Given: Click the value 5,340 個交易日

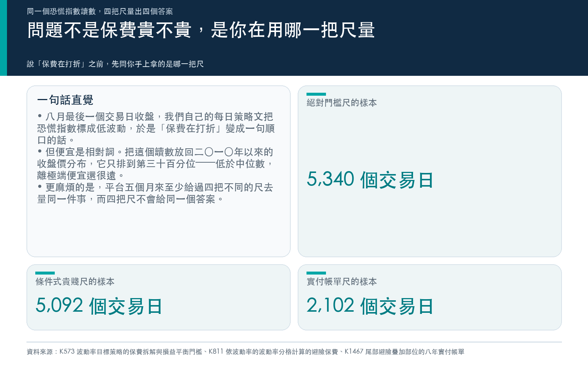Looking at the screenshot, I should [x=370, y=180].
